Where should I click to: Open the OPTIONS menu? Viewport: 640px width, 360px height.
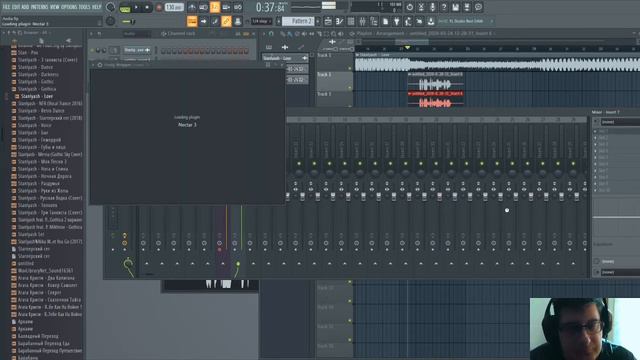[x=69, y=7]
